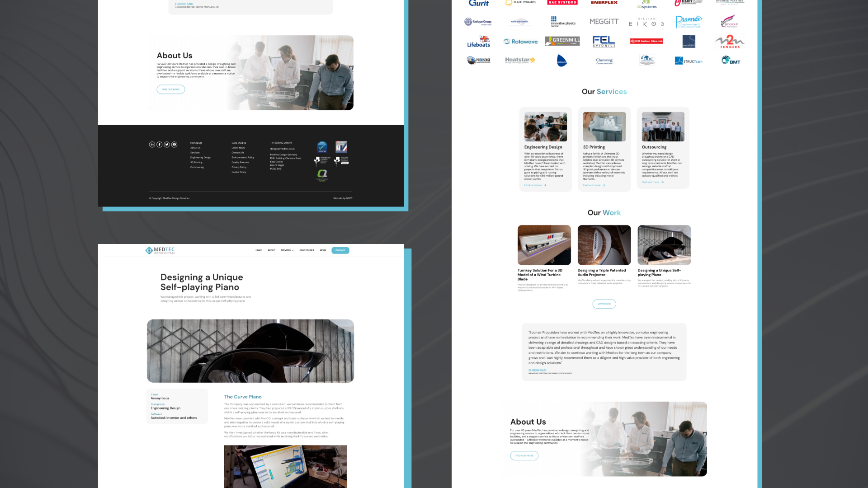Open the Engineering Design service card image
This screenshot has width=868, height=488.
point(546,127)
